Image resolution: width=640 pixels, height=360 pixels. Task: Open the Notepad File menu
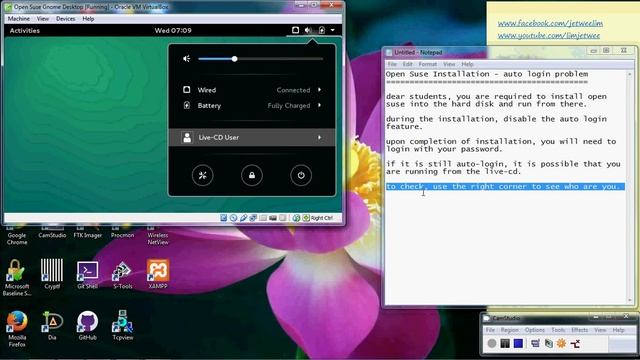click(x=392, y=64)
